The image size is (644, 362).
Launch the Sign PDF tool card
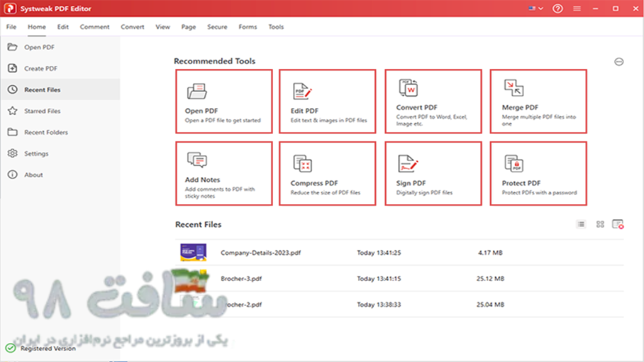(433, 173)
